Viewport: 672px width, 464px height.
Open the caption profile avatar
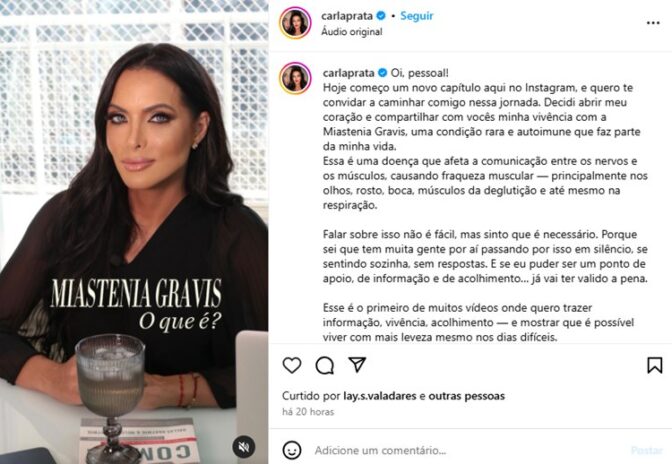coord(295,78)
